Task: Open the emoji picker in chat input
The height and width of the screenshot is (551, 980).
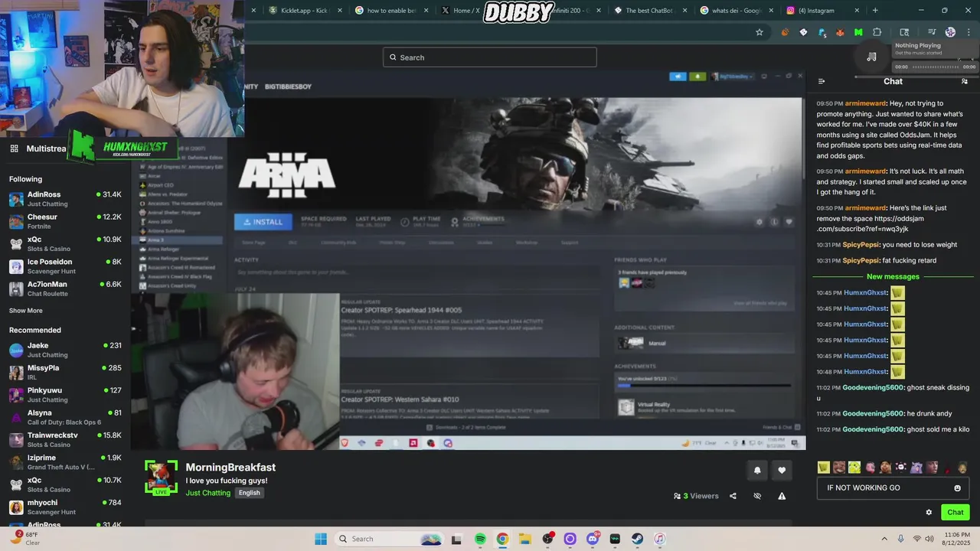Action: coord(957,488)
